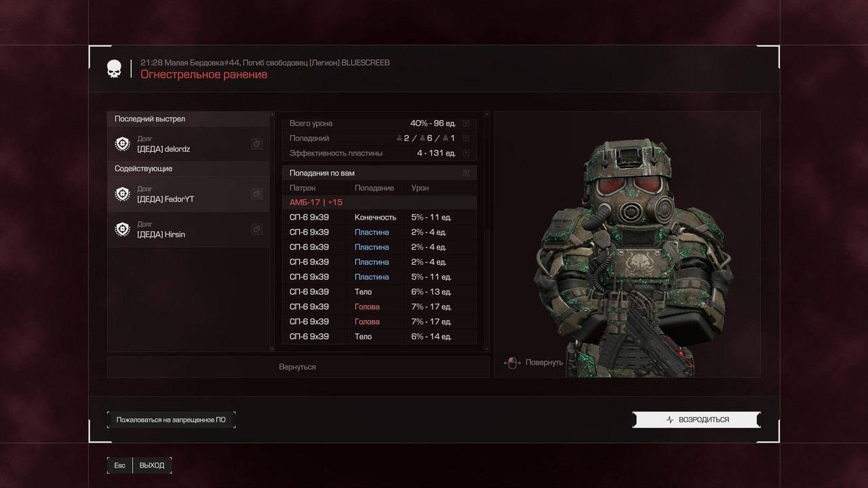The height and width of the screenshot is (488, 868).
Task: Select killer entry [ДЕДА] delordz
Action: [x=189, y=144]
